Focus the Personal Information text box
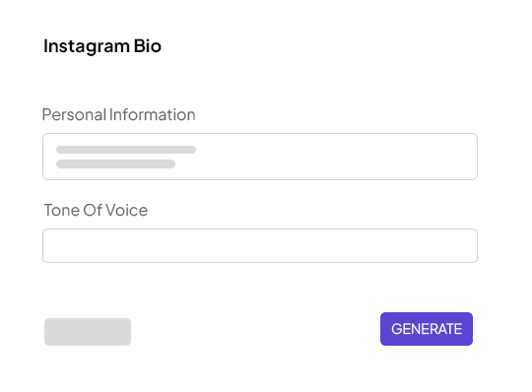This screenshot has height=392, width=532. point(260,157)
